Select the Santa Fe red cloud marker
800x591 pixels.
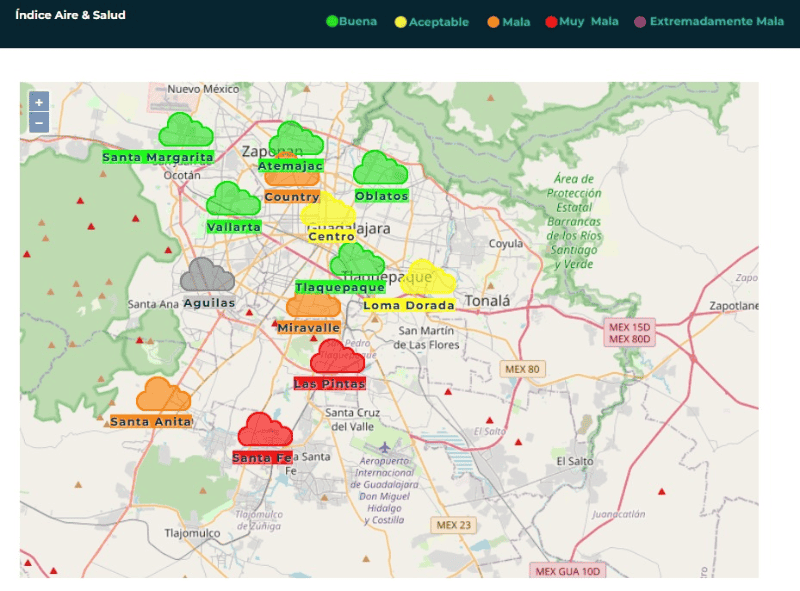265,431
